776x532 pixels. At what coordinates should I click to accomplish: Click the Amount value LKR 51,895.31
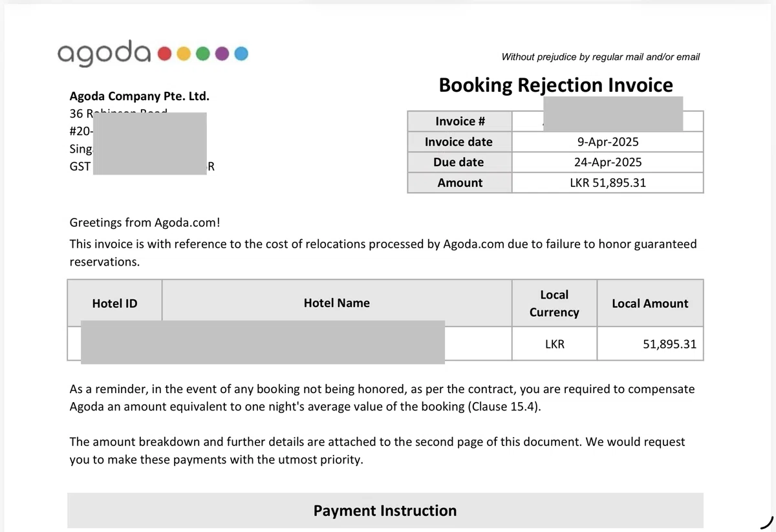[608, 183]
